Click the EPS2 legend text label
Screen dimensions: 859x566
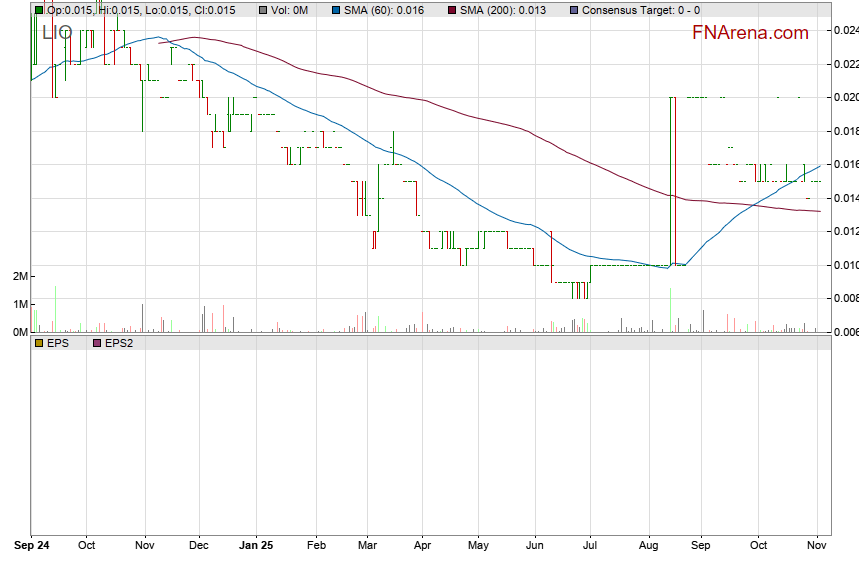(120, 343)
